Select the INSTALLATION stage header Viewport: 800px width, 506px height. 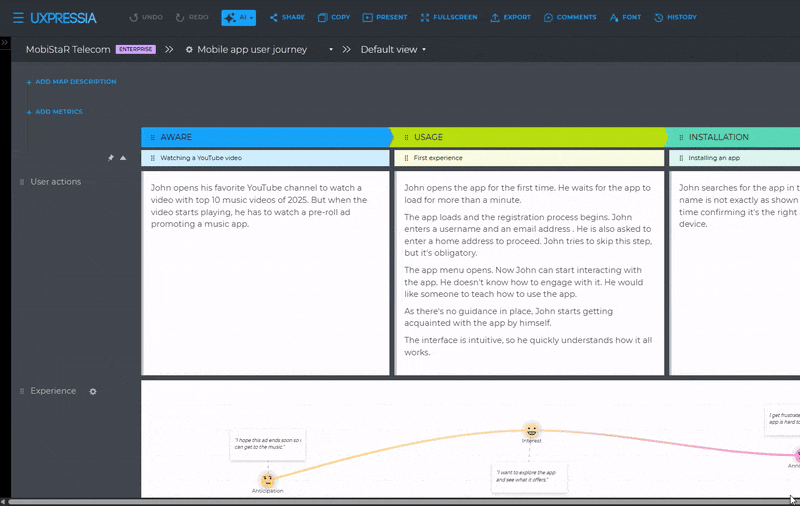734,137
